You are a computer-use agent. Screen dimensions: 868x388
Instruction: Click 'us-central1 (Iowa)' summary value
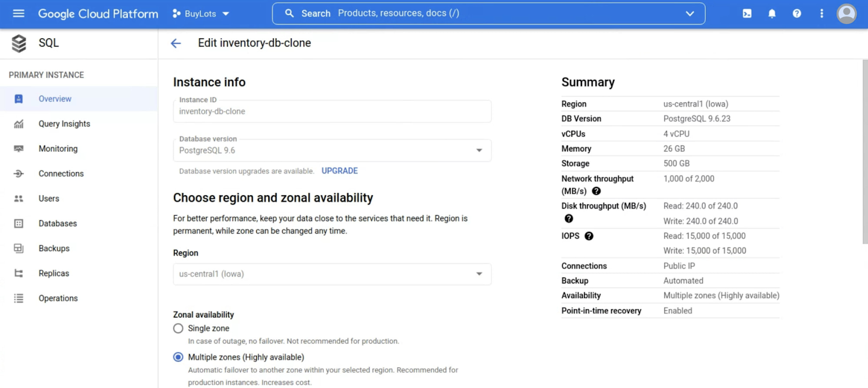696,104
